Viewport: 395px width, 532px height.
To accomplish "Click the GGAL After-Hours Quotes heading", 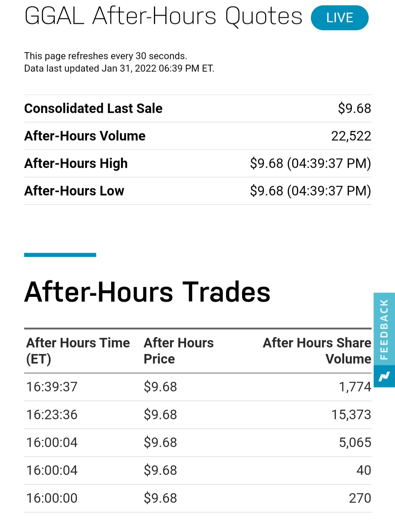I will pos(163,16).
